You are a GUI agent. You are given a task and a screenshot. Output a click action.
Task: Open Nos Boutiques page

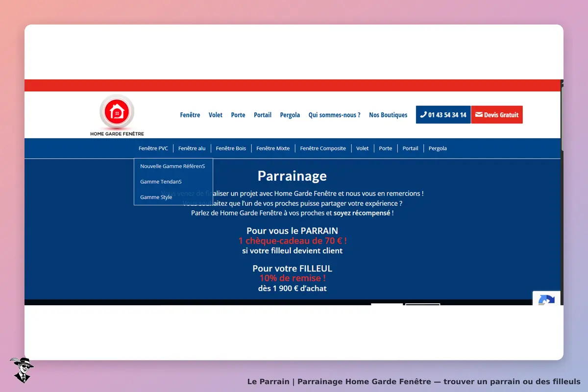coord(388,115)
